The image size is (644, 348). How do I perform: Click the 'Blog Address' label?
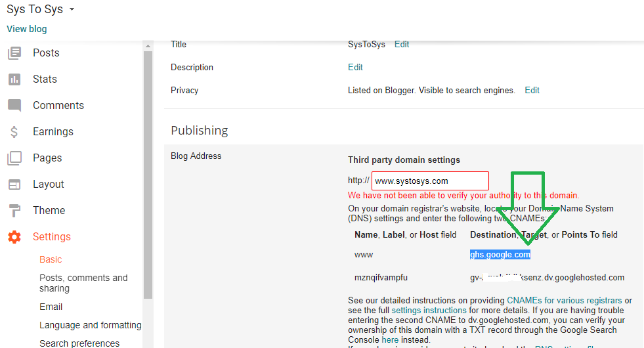(x=196, y=156)
